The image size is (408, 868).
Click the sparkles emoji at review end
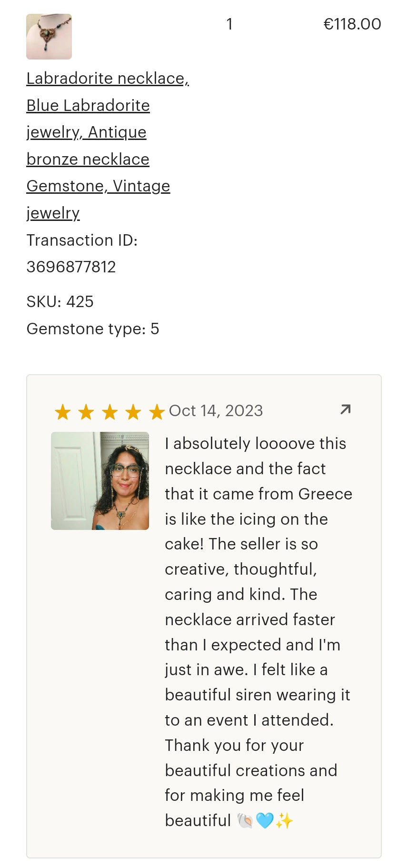(x=284, y=820)
